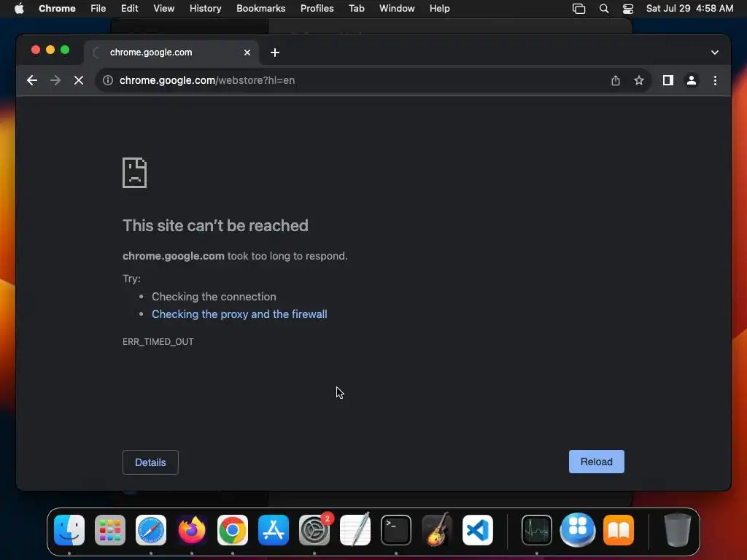
Task: Bookmark this tab with star icon
Action: point(639,80)
